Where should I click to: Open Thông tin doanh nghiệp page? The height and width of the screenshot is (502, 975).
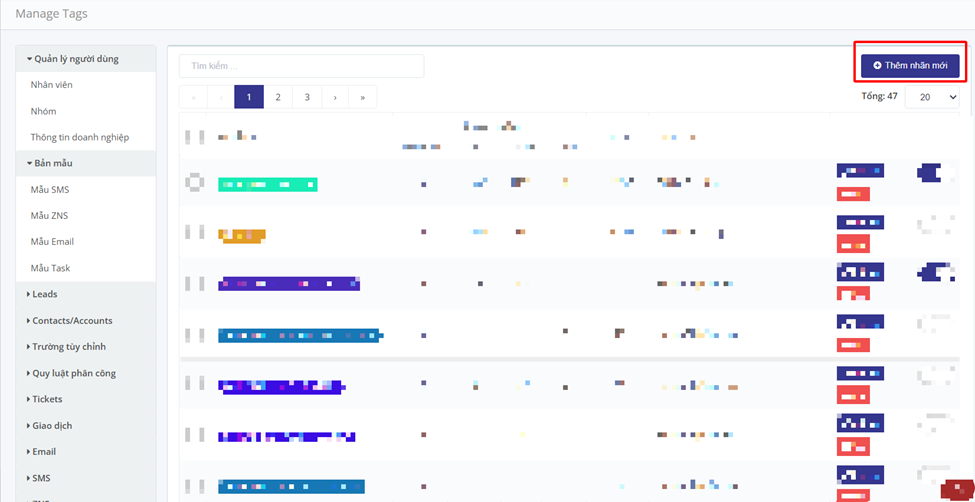[x=79, y=137]
